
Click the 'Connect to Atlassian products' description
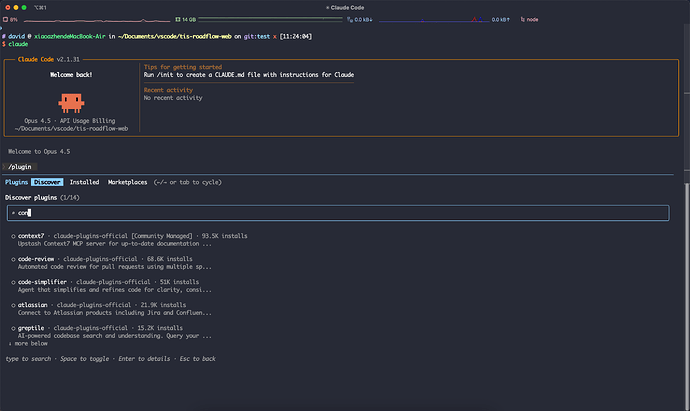click(114, 312)
